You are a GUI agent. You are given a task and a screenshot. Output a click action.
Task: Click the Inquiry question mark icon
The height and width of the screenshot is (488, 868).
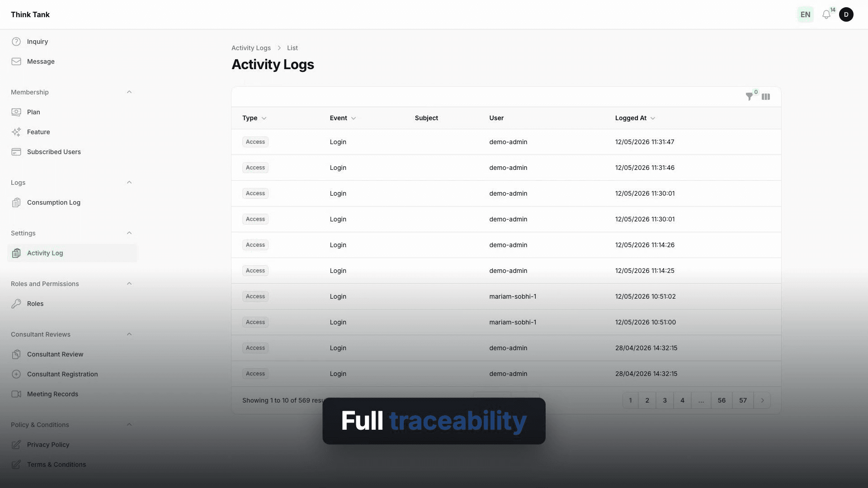(16, 42)
